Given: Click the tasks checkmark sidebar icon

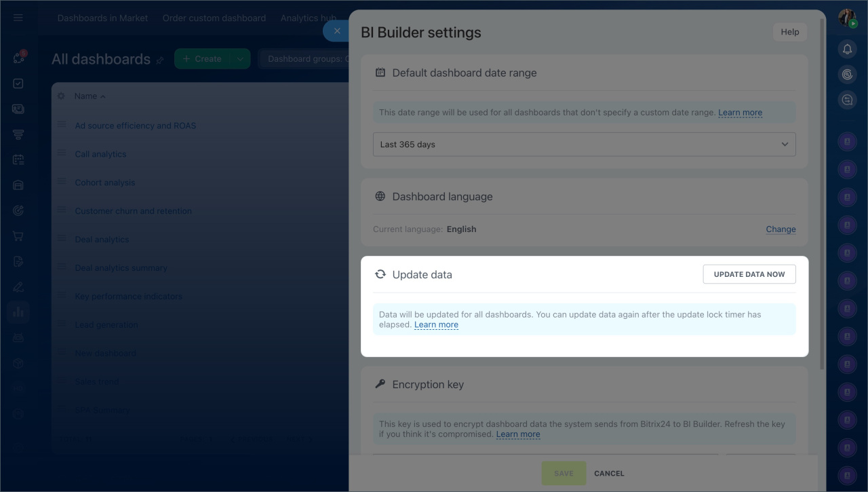Looking at the screenshot, I should [18, 83].
